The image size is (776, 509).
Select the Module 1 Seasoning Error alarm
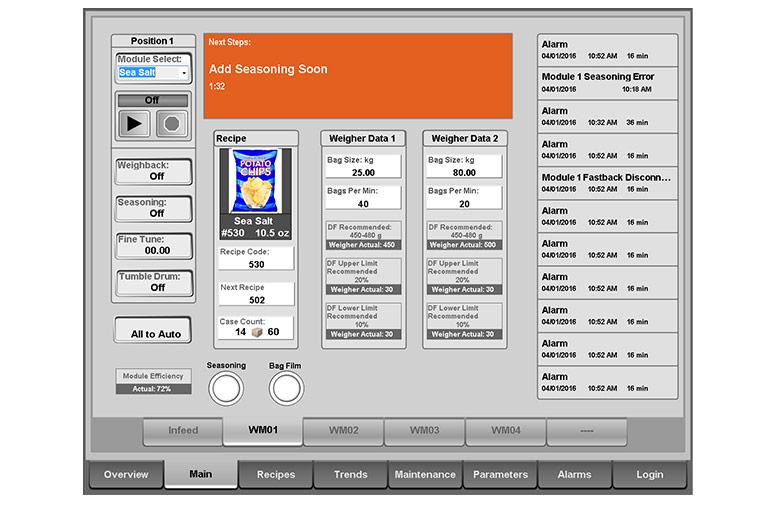pyautogui.click(x=607, y=82)
